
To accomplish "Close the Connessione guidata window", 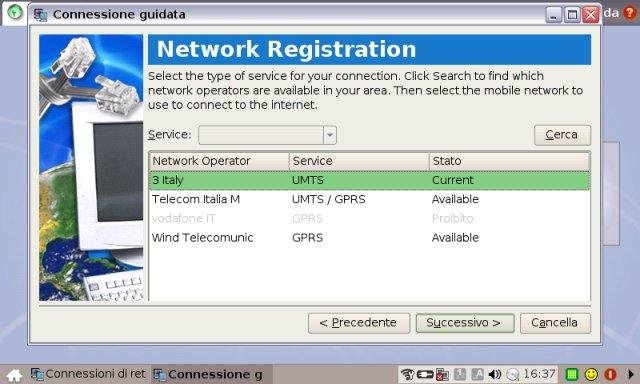I will 591,15.
